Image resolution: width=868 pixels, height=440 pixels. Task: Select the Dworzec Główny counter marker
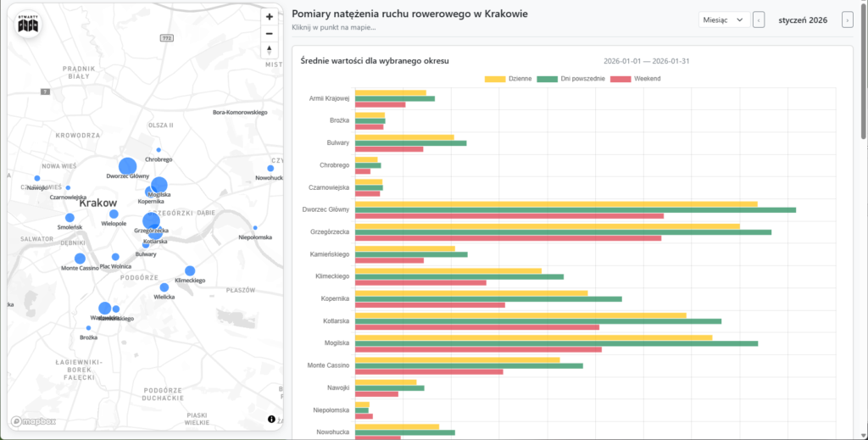tap(127, 166)
